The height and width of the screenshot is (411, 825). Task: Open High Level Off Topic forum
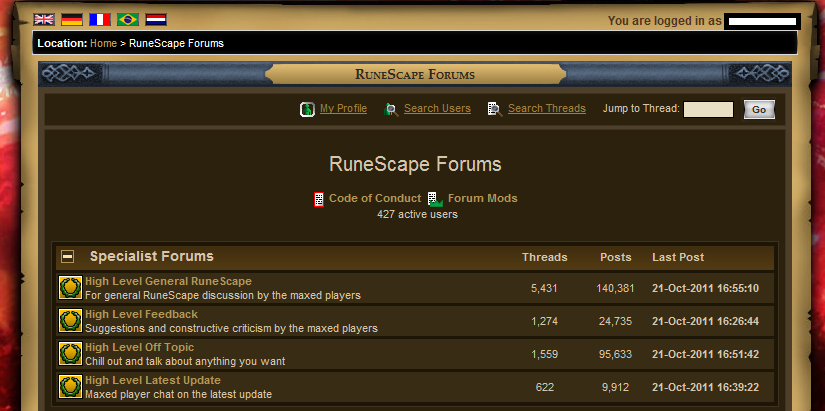point(139,347)
